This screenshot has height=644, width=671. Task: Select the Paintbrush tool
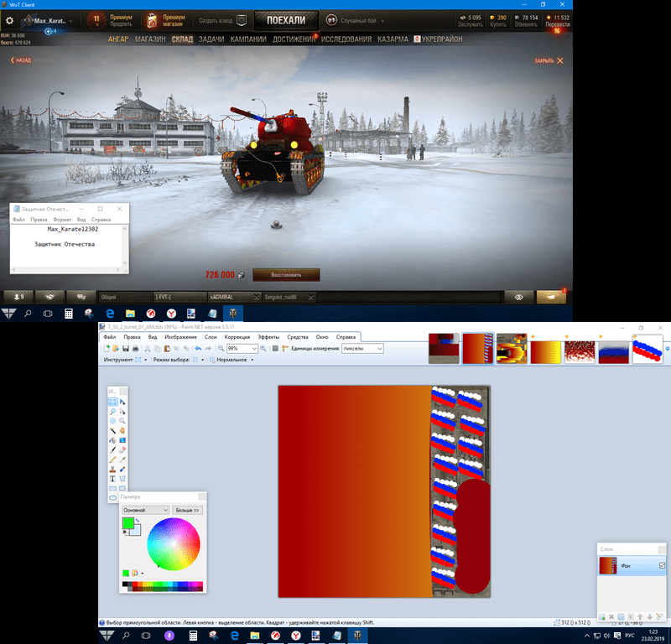(x=112, y=449)
